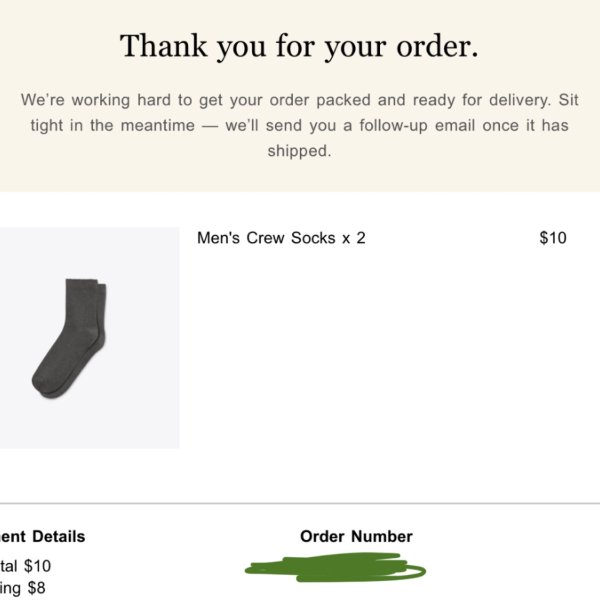Select the $10 item price beside socks
This screenshot has height=600, width=600.
tap(553, 238)
